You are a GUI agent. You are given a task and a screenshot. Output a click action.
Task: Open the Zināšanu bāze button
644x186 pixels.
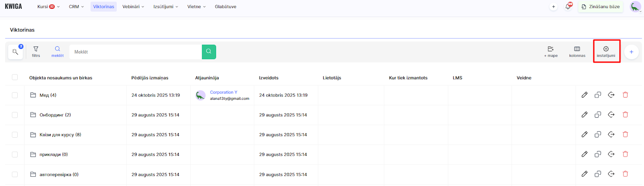600,7
